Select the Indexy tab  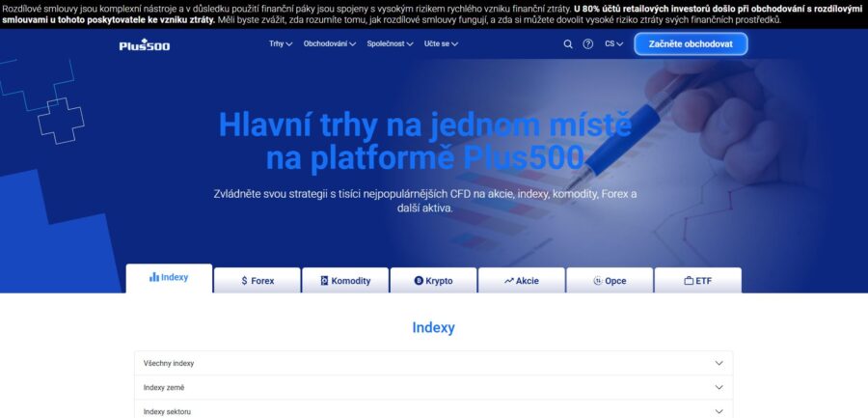(x=169, y=278)
